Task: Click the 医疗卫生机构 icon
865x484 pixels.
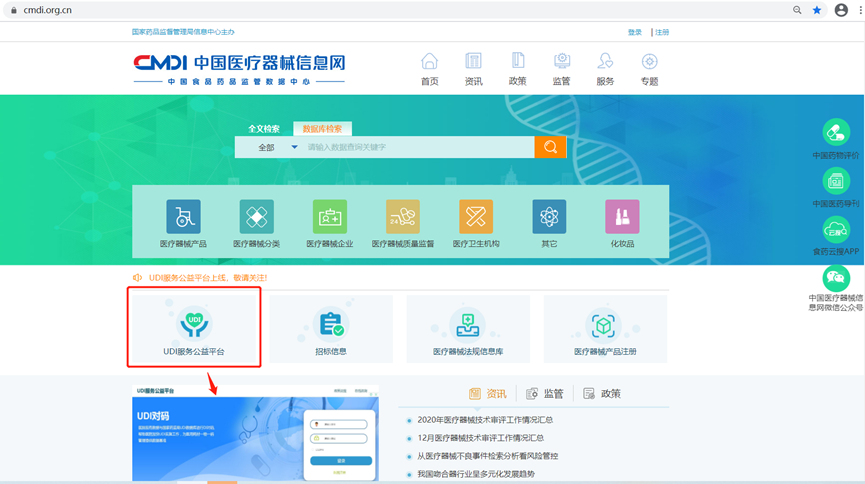Action: point(476,217)
